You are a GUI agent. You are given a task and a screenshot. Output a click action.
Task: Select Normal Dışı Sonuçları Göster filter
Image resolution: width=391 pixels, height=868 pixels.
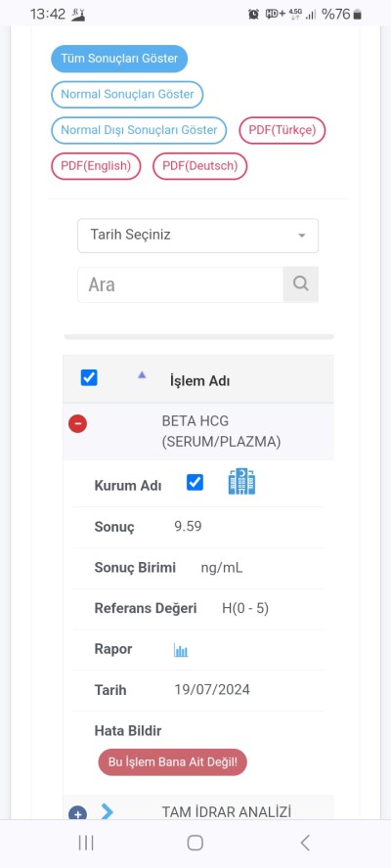pyautogui.click(x=139, y=130)
